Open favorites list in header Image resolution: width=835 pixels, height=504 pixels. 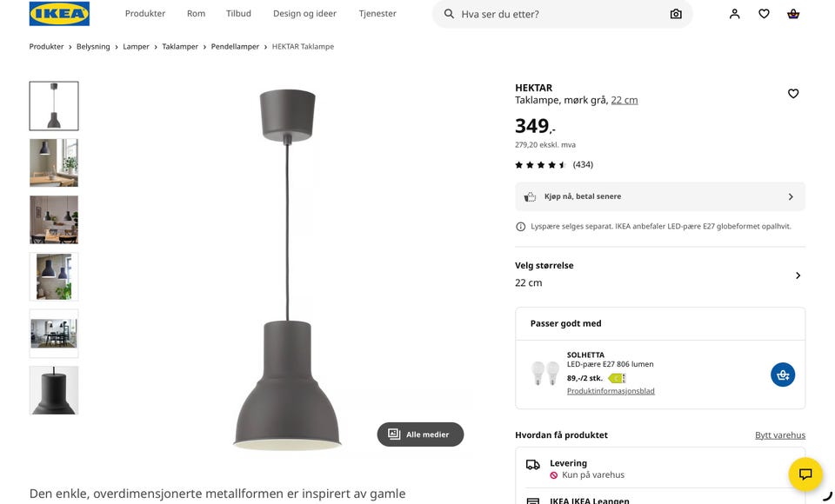[764, 14]
